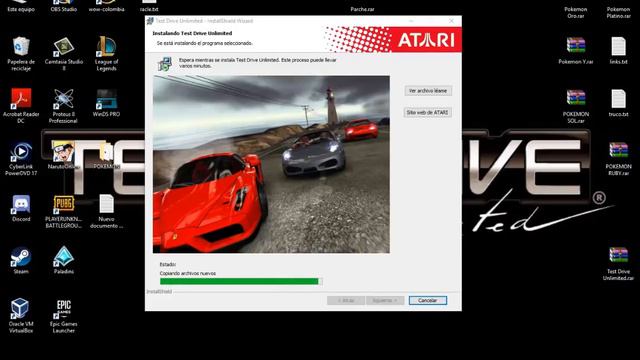This screenshot has height=360, width=640.
Task: Close the InstallShield Wizard window
Action: click(x=451, y=21)
